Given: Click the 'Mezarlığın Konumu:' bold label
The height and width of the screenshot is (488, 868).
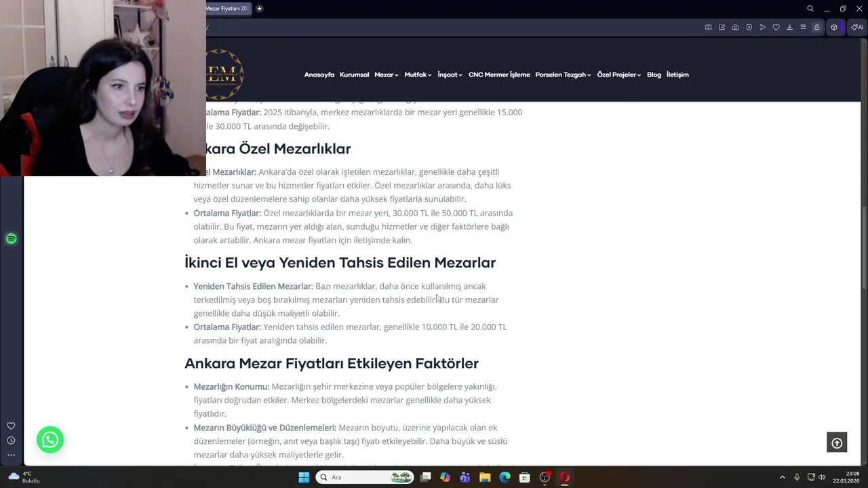Looking at the screenshot, I should (x=231, y=387).
